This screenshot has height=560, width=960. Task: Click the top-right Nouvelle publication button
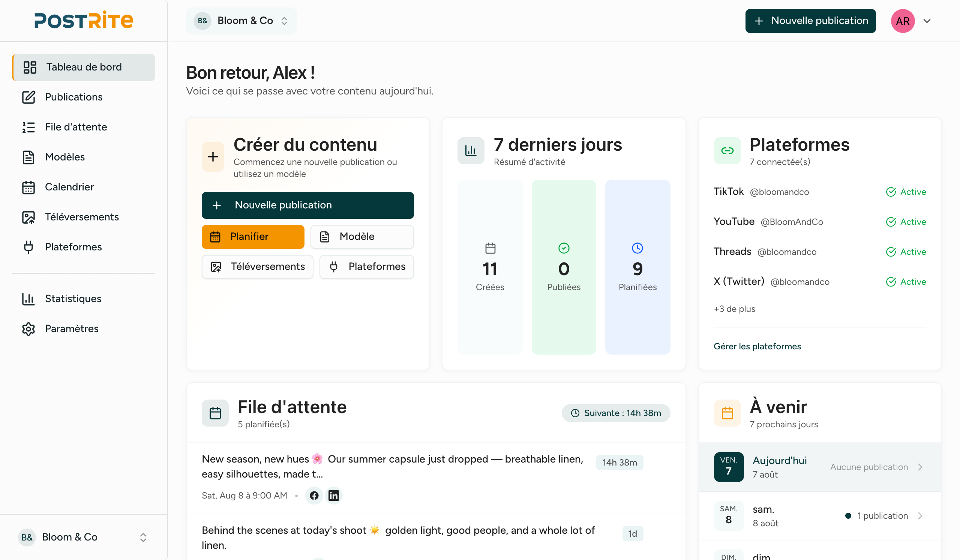tap(810, 21)
